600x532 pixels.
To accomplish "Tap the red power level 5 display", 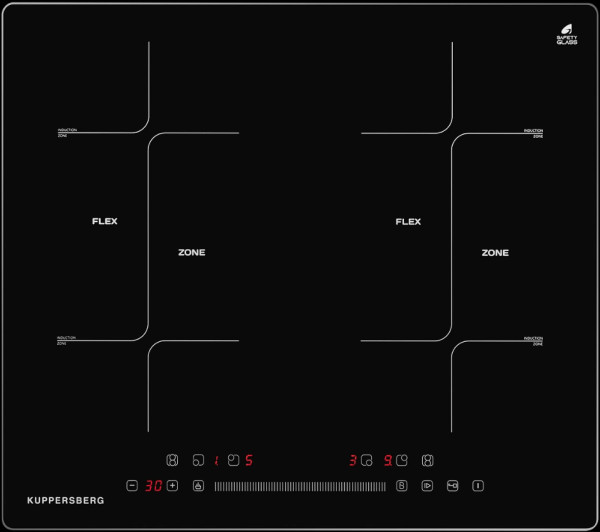I will coord(249,460).
